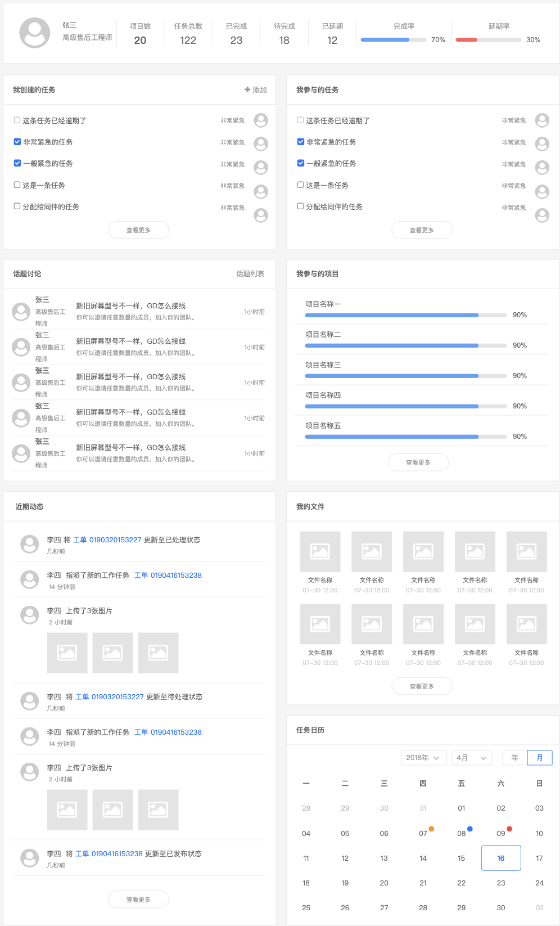Uncheck 非常紧急的任务 in 我参与的任务
This screenshot has height=926, width=560.
[301, 142]
